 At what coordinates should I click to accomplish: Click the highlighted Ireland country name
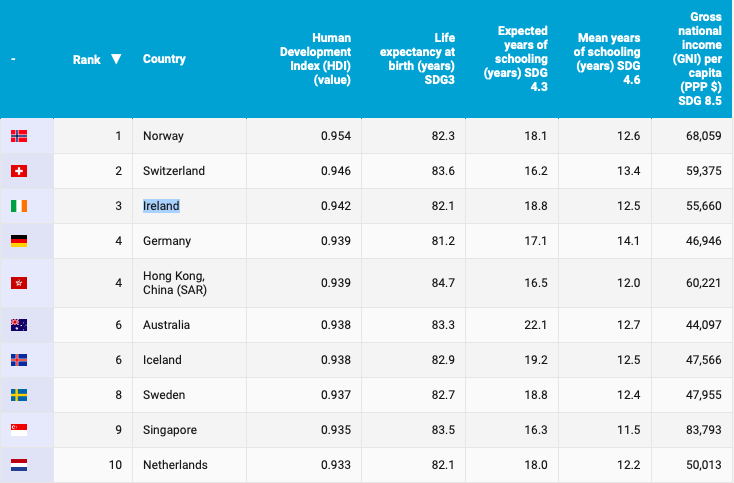[x=161, y=206]
